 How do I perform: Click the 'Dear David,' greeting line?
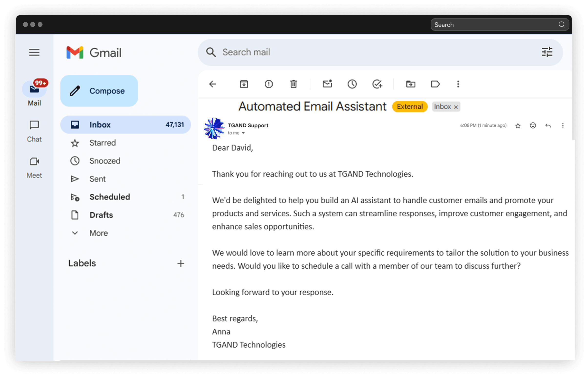232,148
